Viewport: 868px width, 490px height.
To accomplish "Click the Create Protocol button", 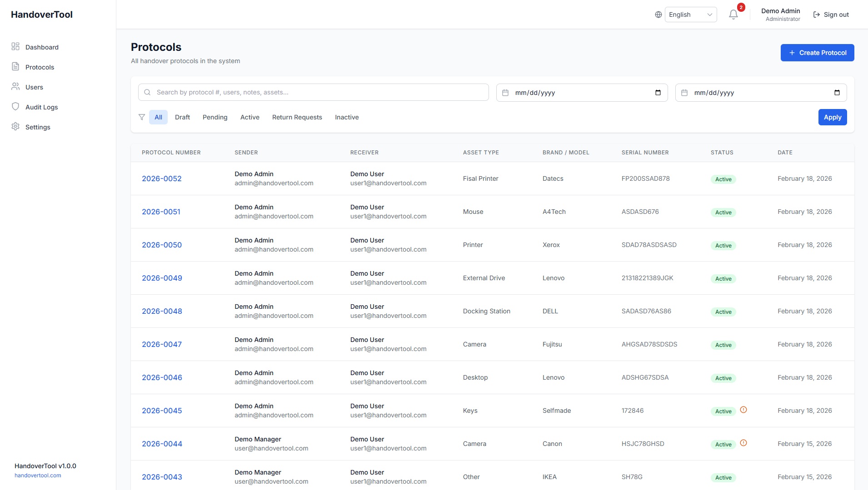I will (x=817, y=53).
